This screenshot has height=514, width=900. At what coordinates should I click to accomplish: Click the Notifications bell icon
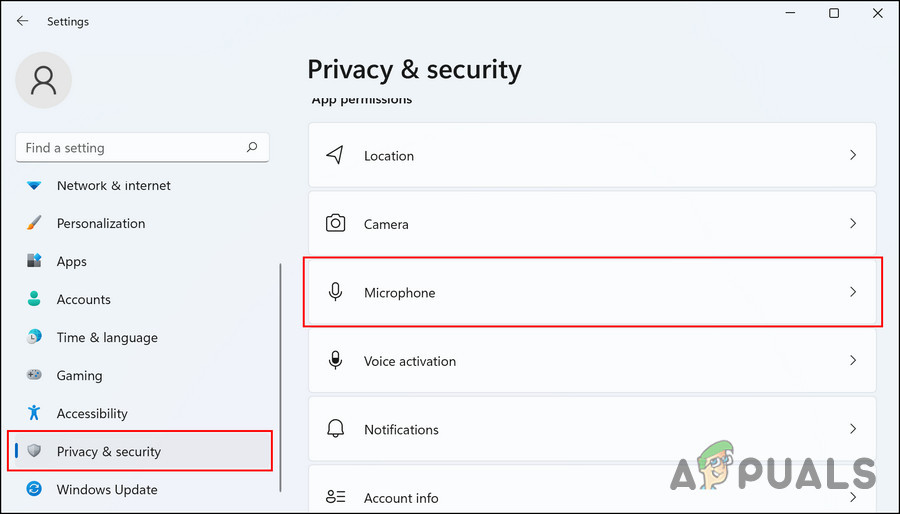336,429
